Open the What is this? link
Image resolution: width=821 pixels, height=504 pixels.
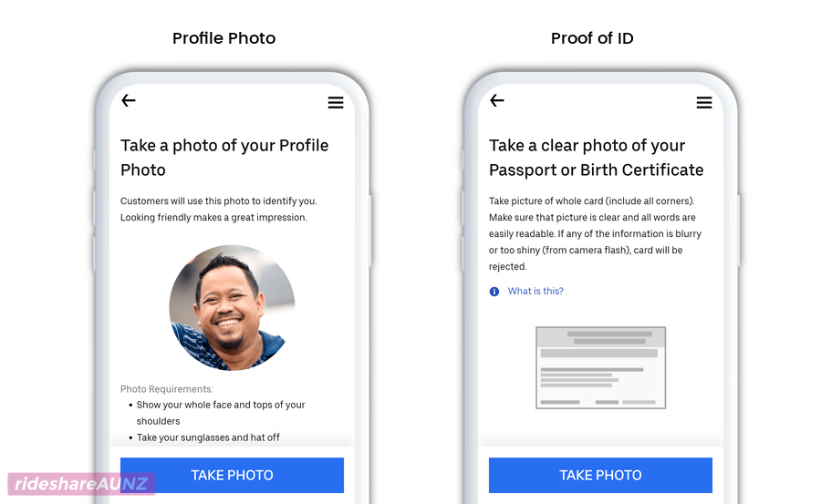[535, 291]
